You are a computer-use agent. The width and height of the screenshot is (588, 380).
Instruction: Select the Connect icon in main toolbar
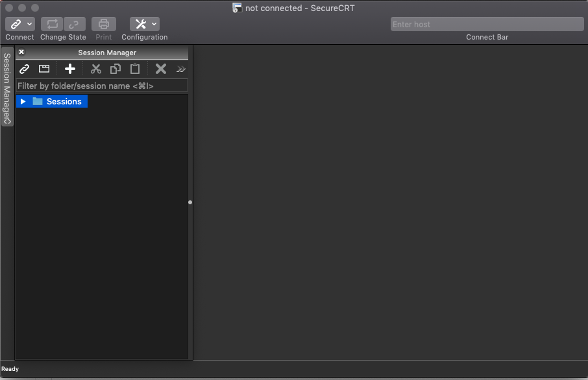click(x=16, y=23)
